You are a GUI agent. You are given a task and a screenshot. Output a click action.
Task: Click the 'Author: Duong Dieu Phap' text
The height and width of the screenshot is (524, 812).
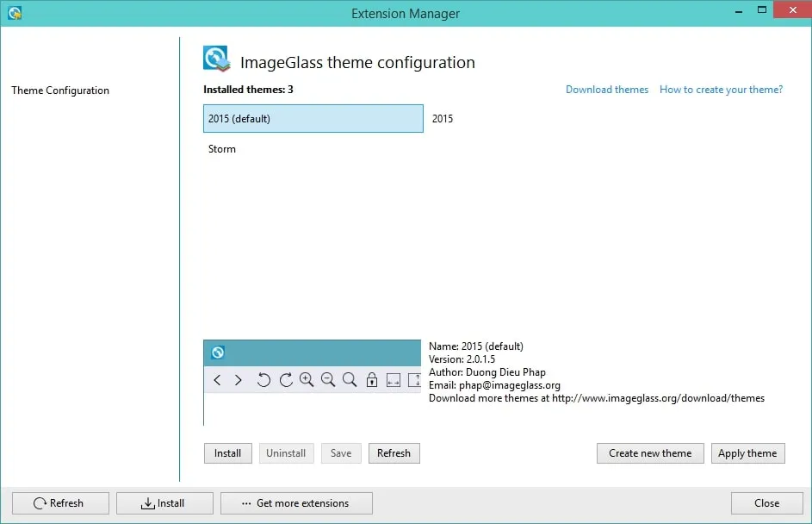[x=487, y=372]
